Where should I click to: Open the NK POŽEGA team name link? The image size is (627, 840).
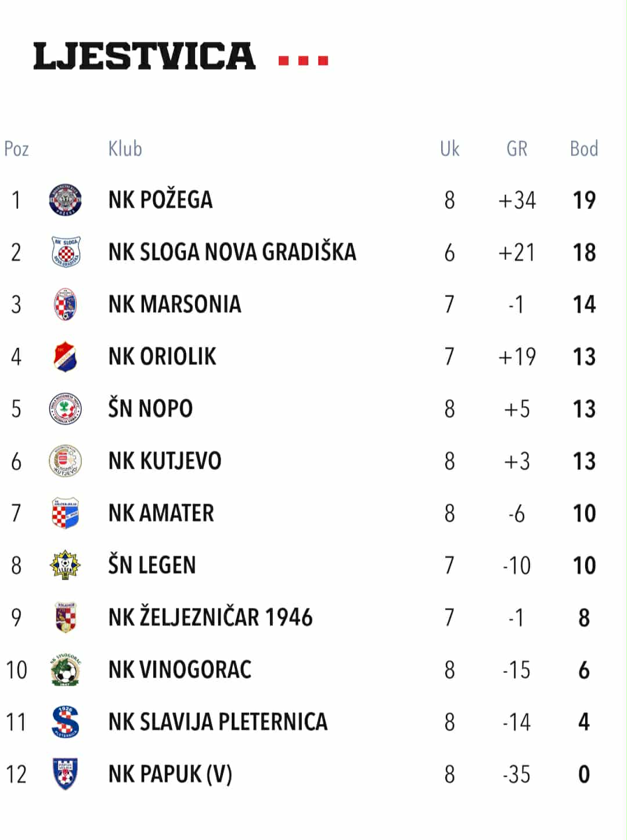click(160, 200)
